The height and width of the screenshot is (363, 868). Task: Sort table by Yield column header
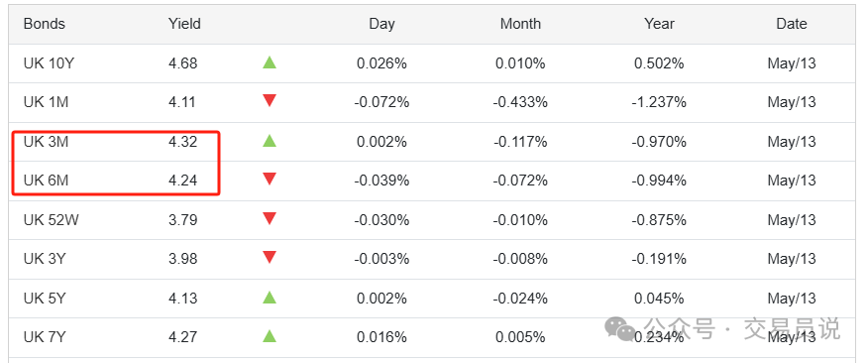point(184,24)
